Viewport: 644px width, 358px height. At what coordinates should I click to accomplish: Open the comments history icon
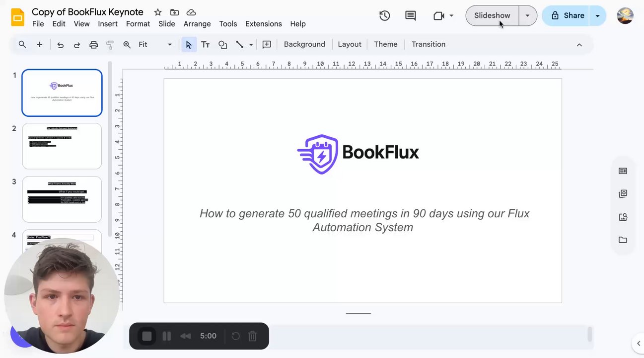click(x=411, y=15)
